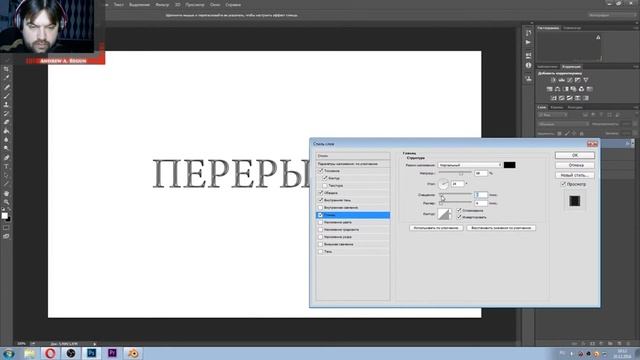
Task: Add a Levels adjustment
Action: click(x=561, y=80)
